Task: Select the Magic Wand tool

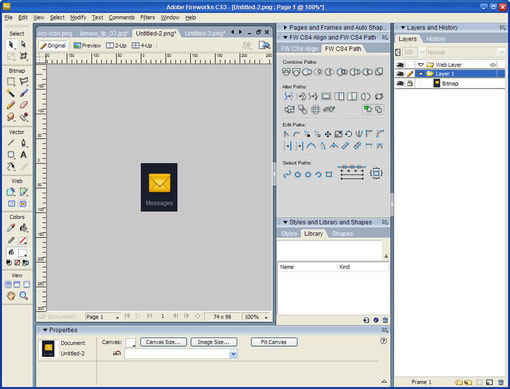Action: pyautogui.click(x=11, y=93)
